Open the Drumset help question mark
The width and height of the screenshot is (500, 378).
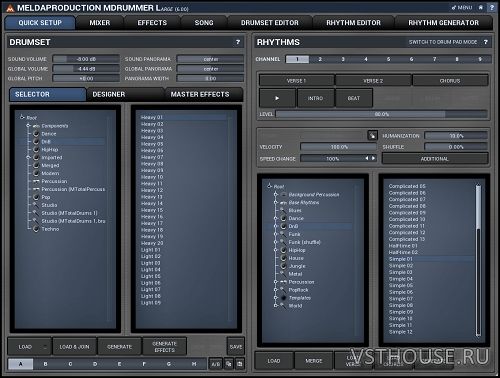(238, 42)
